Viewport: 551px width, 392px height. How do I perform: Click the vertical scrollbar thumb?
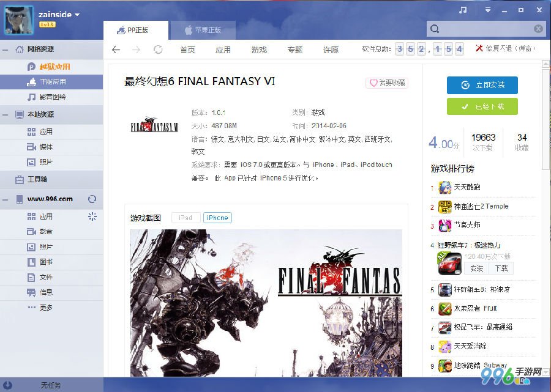pyautogui.click(x=545, y=119)
